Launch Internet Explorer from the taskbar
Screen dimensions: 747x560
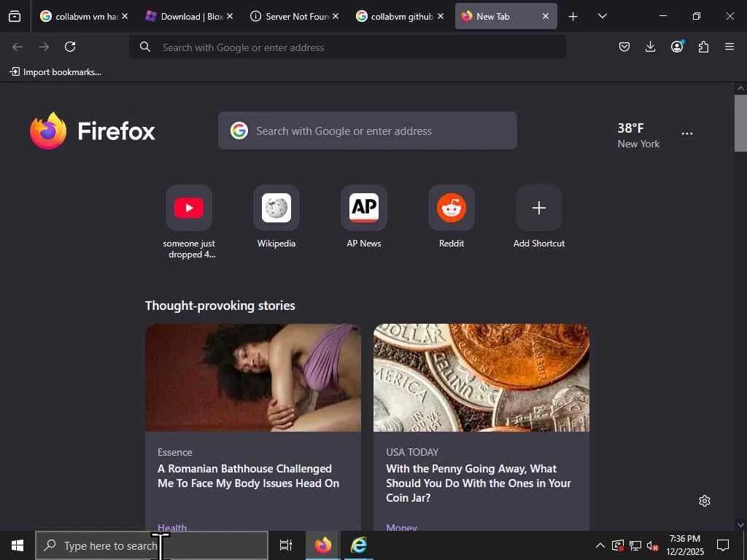pyautogui.click(x=358, y=545)
